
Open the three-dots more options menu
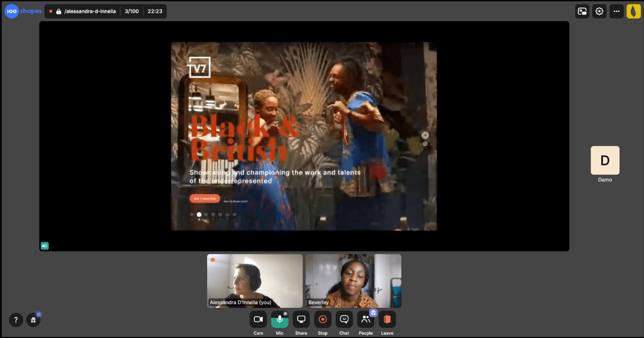pyautogui.click(x=616, y=11)
